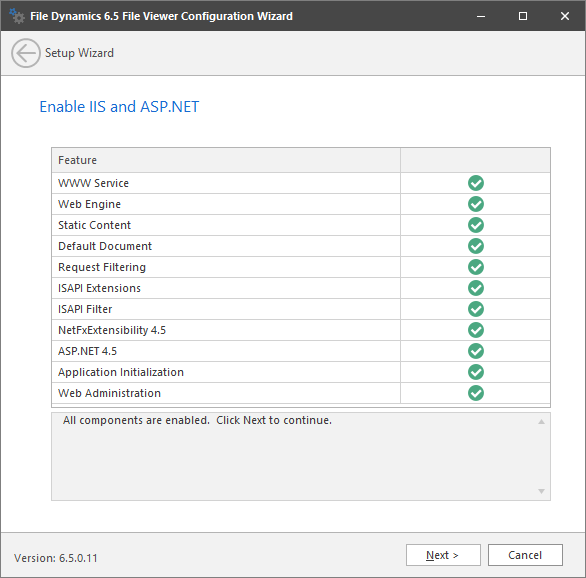Click the Feature column header

[x=226, y=160]
